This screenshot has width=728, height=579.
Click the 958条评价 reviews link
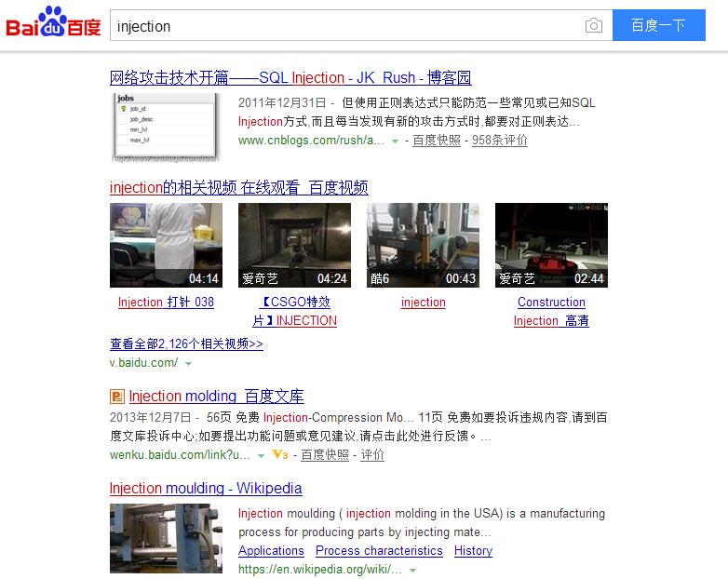[500, 141]
